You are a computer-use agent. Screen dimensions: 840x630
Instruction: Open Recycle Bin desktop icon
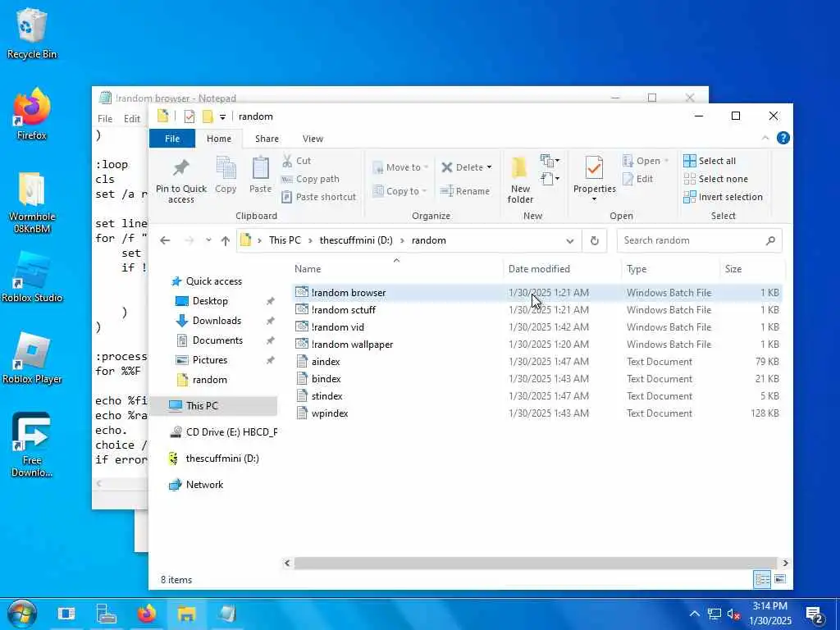[32, 33]
